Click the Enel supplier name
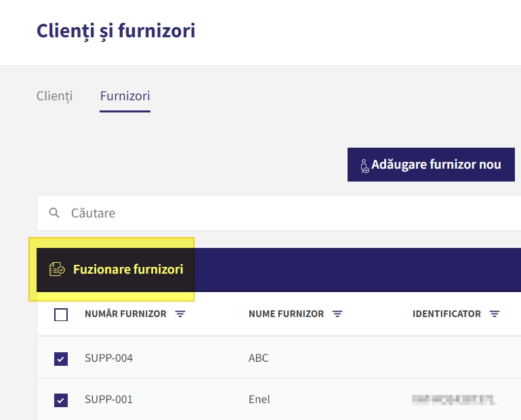 259,400
